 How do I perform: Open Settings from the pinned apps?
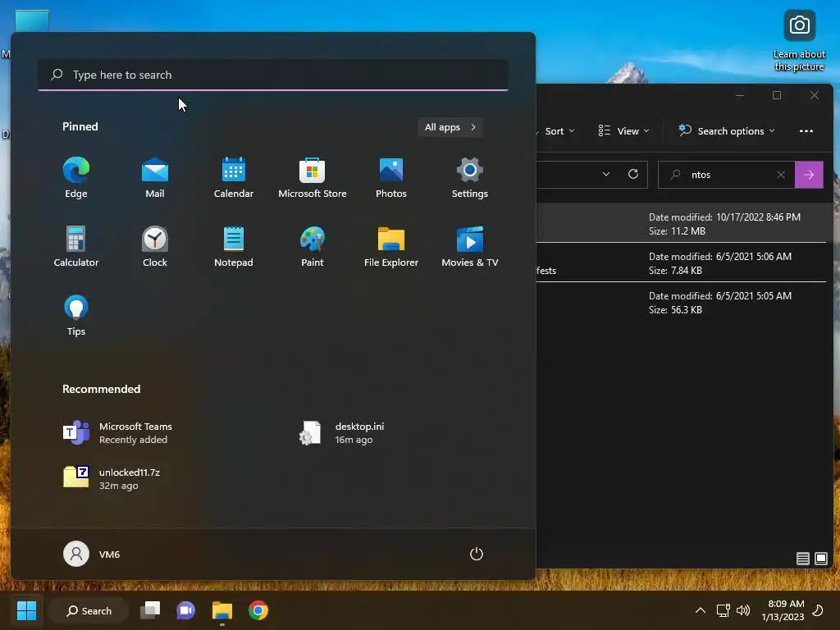pos(470,178)
